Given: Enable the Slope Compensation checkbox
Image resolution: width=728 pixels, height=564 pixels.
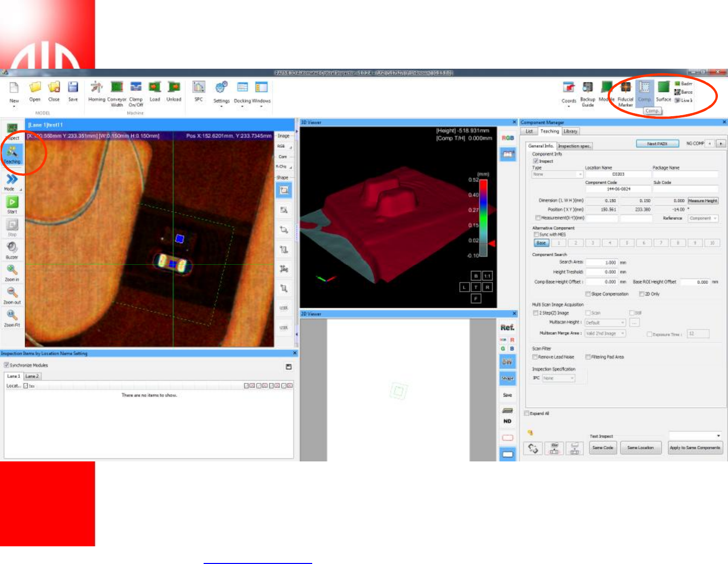Looking at the screenshot, I should 588,294.
